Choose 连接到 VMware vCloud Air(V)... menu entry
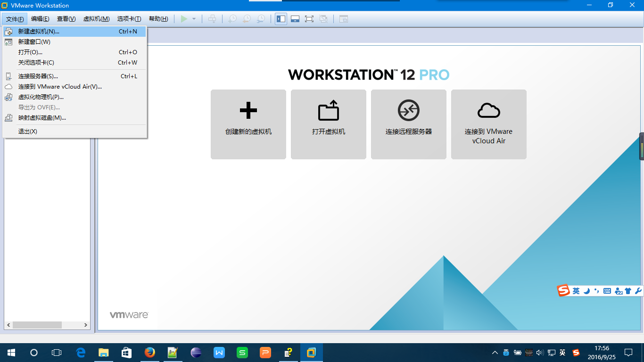Image resolution: width=644 pixels, height=362 pixels. tap(74, 87)
